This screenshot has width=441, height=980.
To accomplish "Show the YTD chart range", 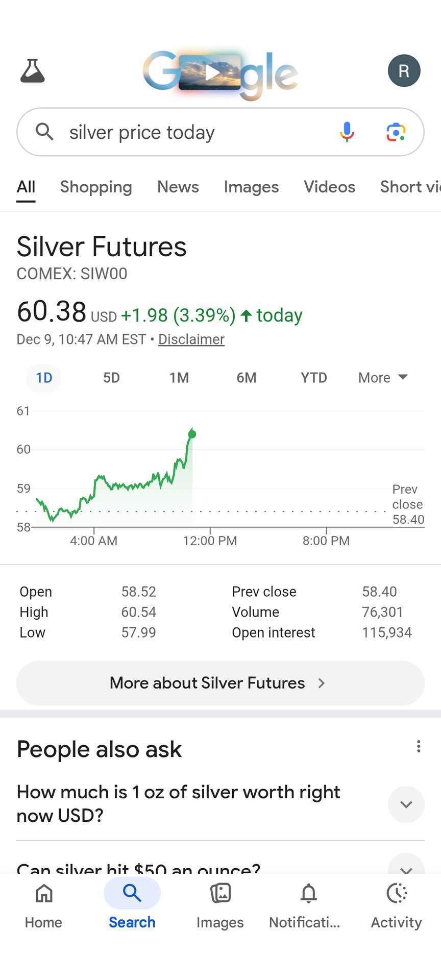I will point(313,378).
